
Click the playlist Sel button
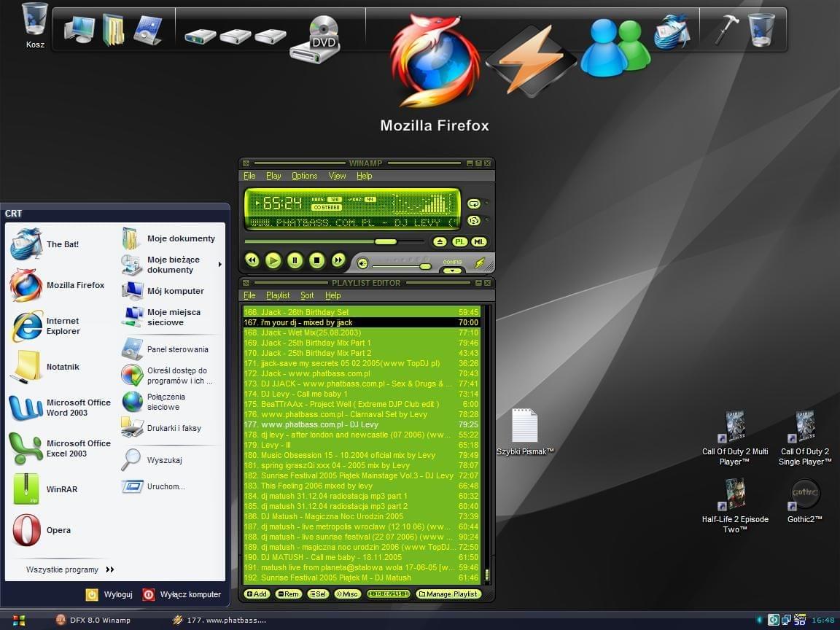click(x=318, y=594)
